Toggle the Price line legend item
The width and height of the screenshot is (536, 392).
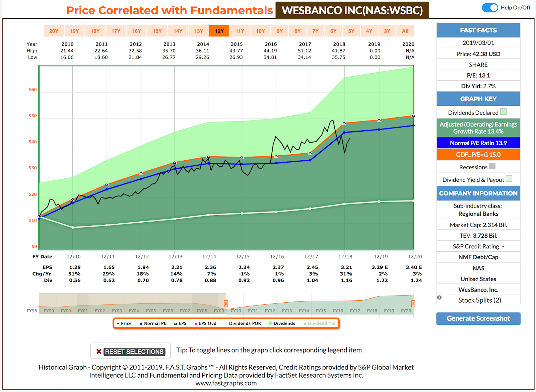tap(124, 323)
